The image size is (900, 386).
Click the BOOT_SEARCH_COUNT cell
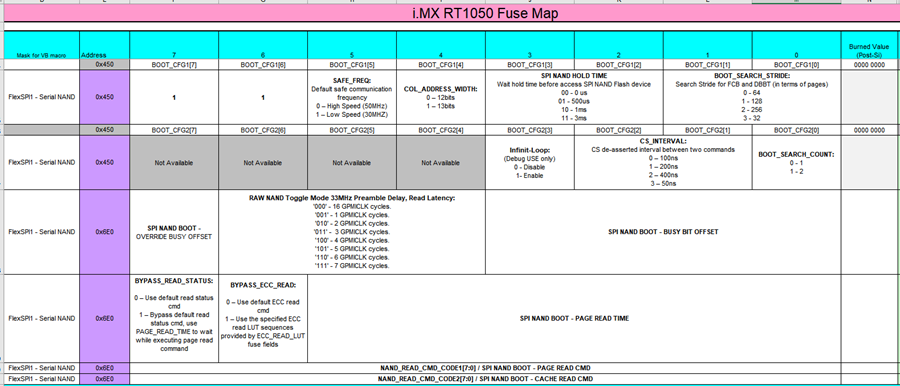coord(797,163)
